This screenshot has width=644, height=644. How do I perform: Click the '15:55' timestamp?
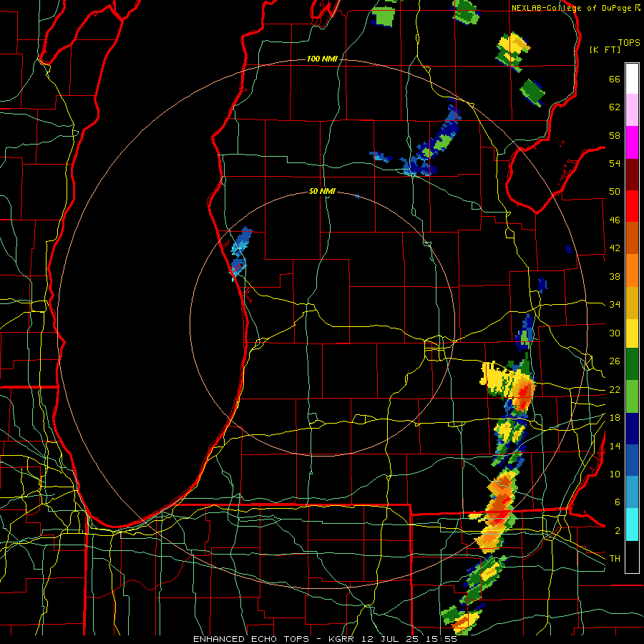442,639
